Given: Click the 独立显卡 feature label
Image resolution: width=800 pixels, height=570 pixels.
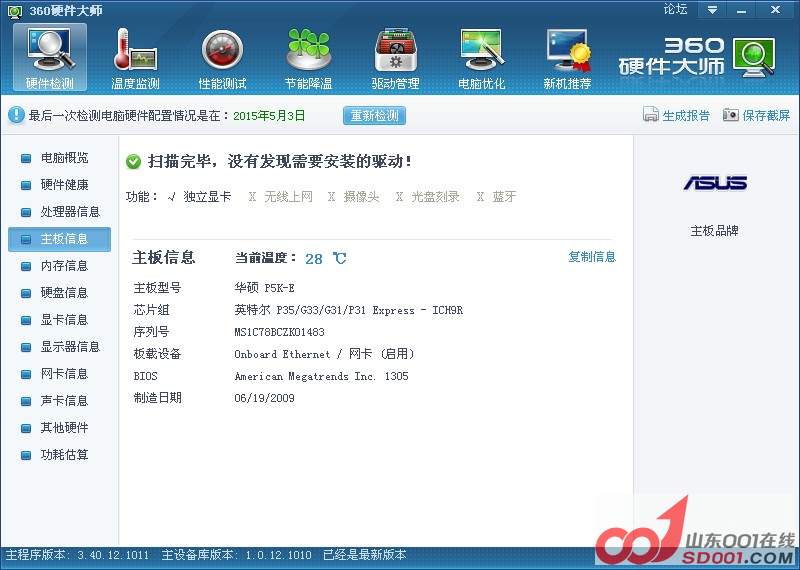Looking at the screenshot, I should [x=207, y=197].
